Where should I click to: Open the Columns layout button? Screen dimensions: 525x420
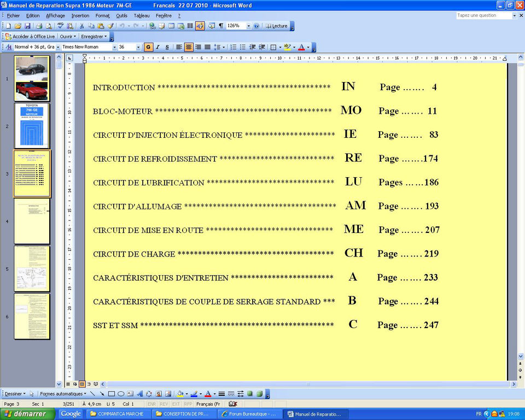pos(190,26)
